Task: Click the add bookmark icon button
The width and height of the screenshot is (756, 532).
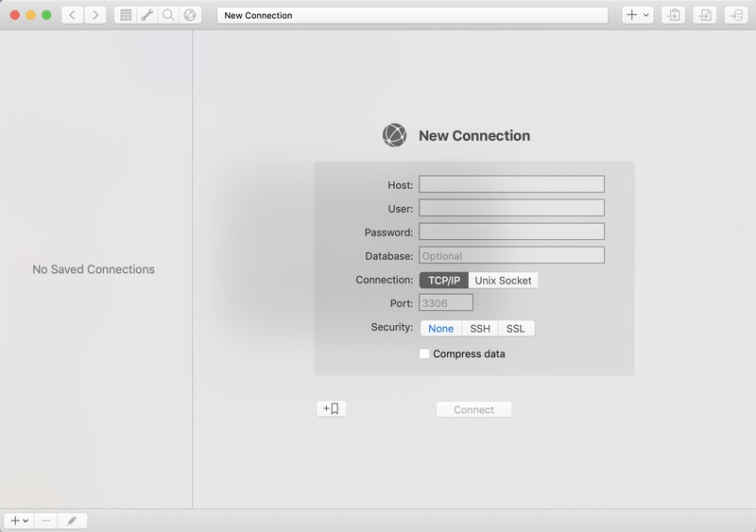Action: [x=331, y=409]
